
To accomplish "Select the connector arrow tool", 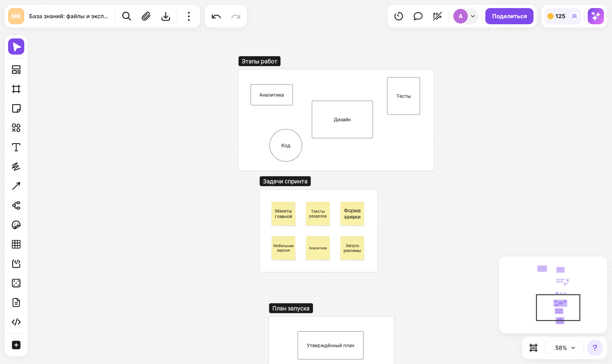I will (16, 186).
